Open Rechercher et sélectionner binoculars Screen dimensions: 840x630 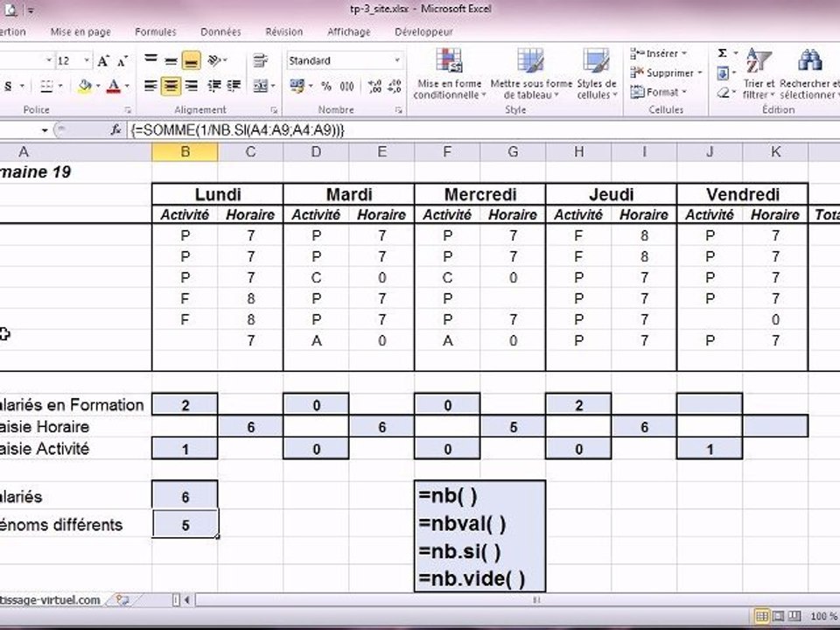[809, 73]
